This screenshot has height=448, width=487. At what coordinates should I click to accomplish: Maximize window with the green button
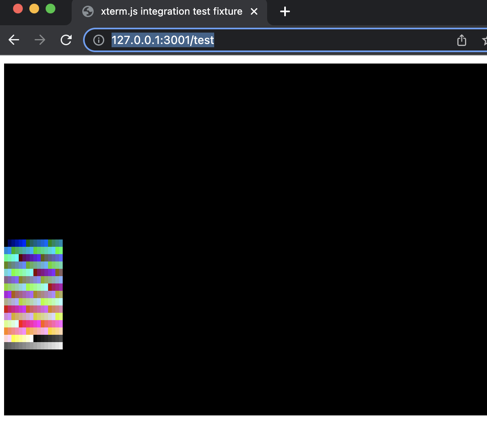point(50,9)
